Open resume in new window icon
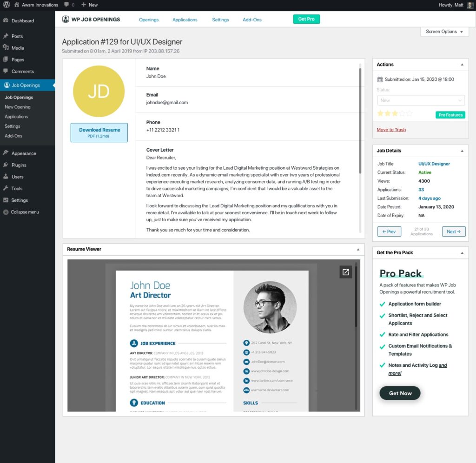 coord(345,272)
